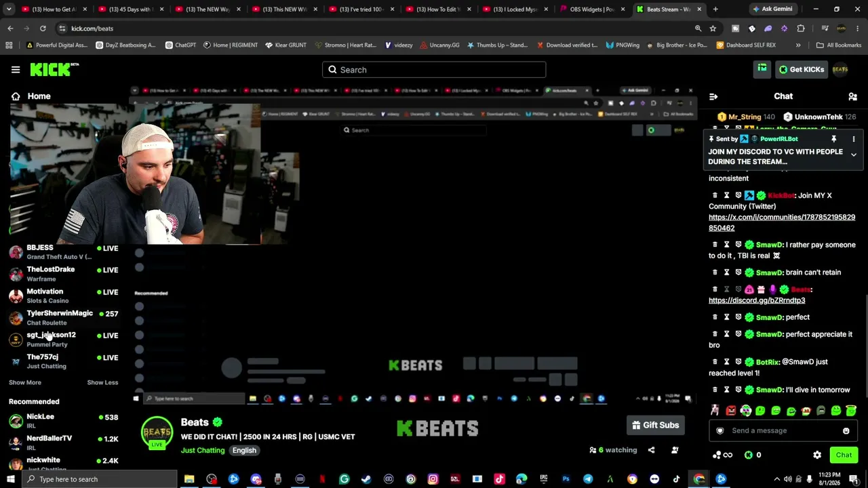
Task: Go back to the previous page
Action: (x=10, y=28)
